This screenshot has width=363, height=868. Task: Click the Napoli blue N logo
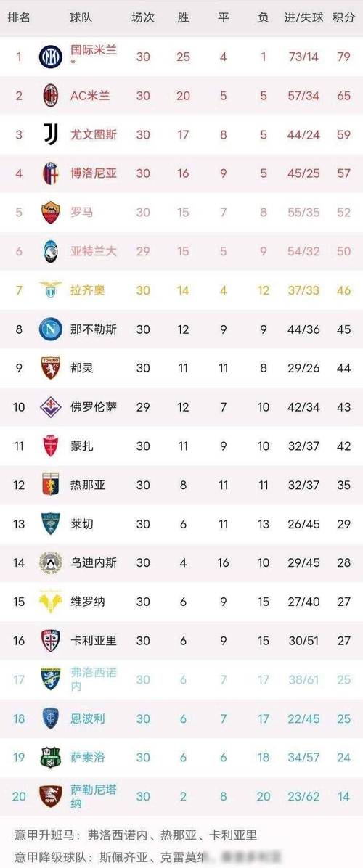tap(51, 329)
